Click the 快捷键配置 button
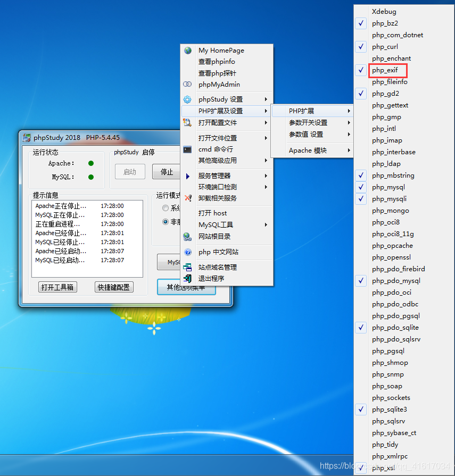 (114, 287)
